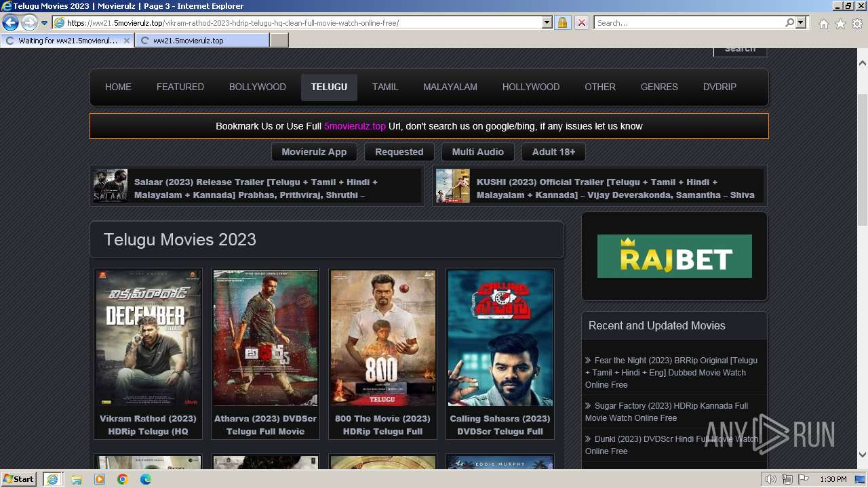Image resolution: width=868 pixels, height=488 pixels.
Task: Click the address bar URL field
Action: tap(297, 22)
